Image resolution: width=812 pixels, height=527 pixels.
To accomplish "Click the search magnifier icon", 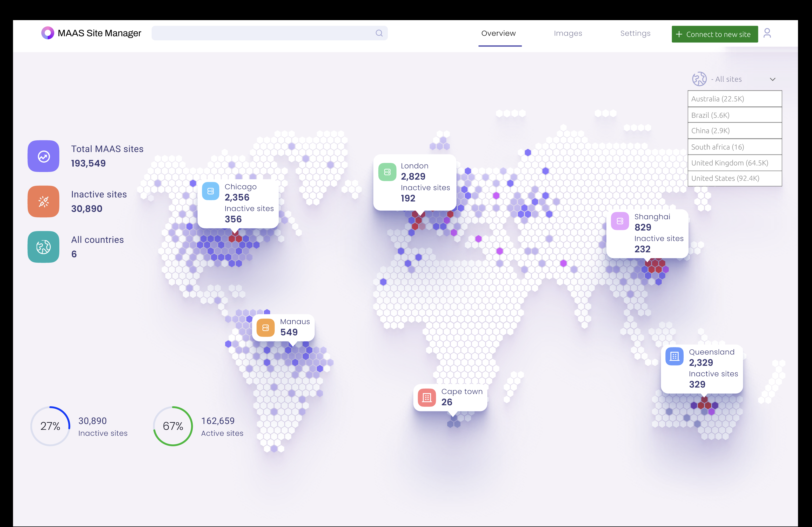I will click(379, 33).
